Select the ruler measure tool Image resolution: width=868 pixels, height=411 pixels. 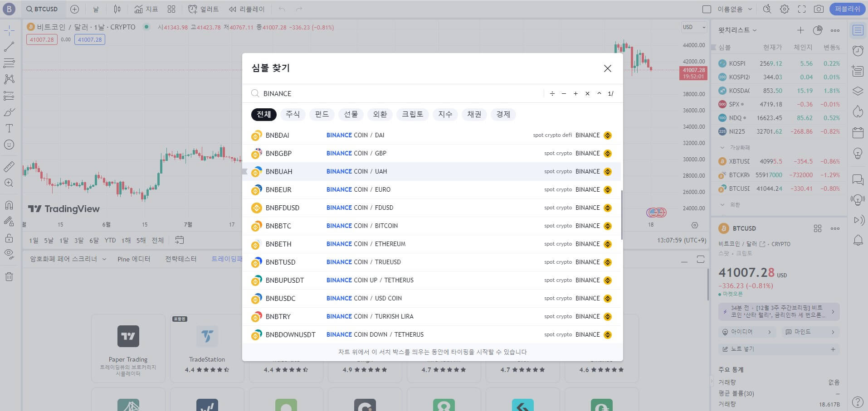pyautogui.click(x=9, y=167)
